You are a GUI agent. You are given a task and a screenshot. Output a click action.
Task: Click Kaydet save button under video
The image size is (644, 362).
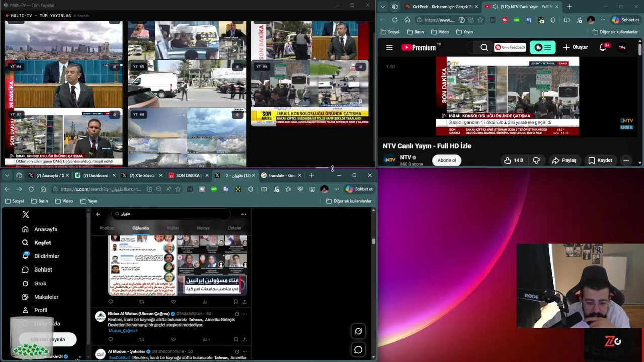pyautogui.click(x=600, y=160)
